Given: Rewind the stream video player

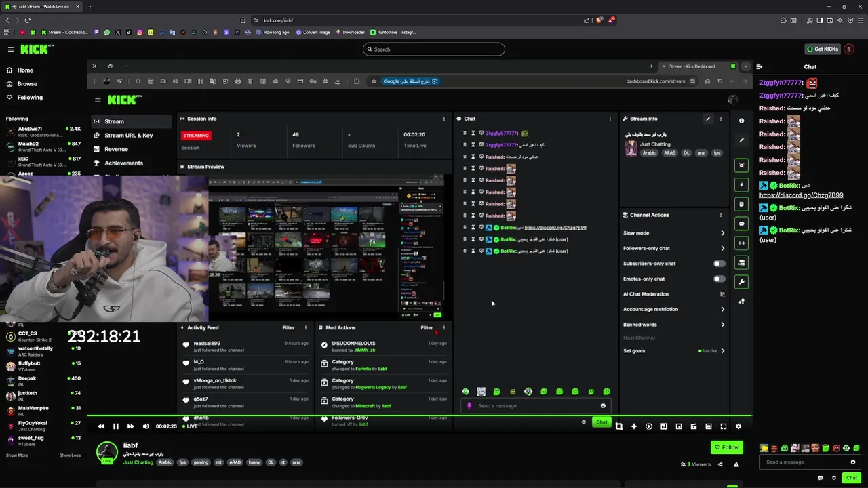Looking at the screenshot, I should click(x=101, y=426).
